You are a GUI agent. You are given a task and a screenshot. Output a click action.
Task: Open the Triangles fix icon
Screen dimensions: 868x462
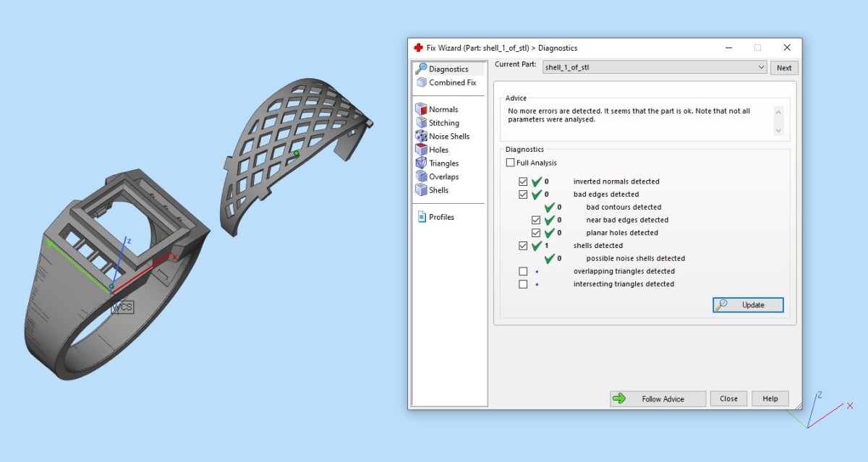click(421, 163)
